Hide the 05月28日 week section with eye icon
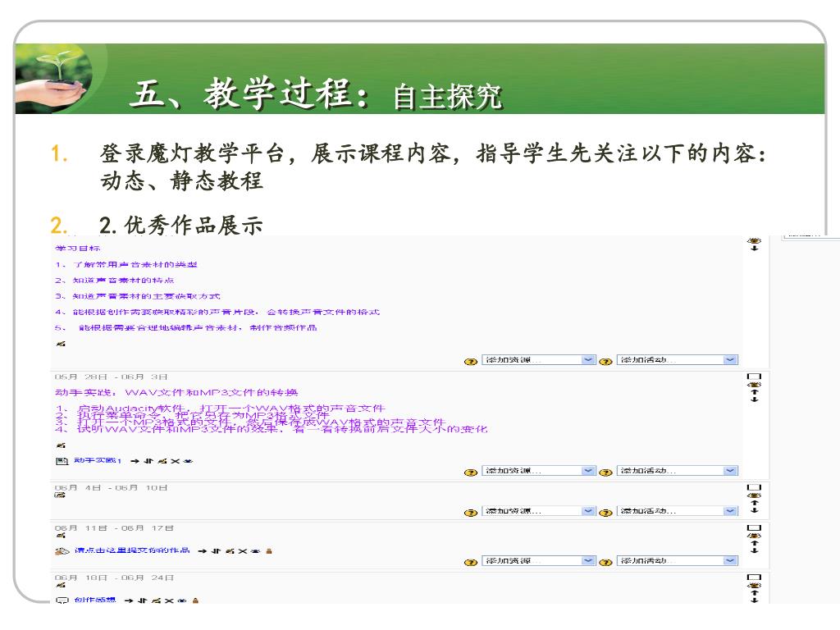This screenshot has height=630, width=840. (755, 385)
